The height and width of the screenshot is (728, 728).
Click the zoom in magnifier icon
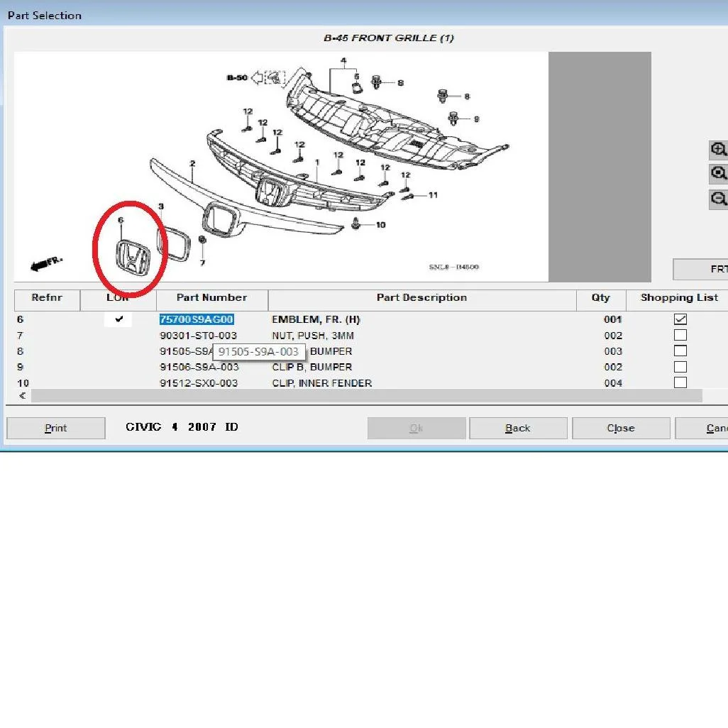[719, 150]
